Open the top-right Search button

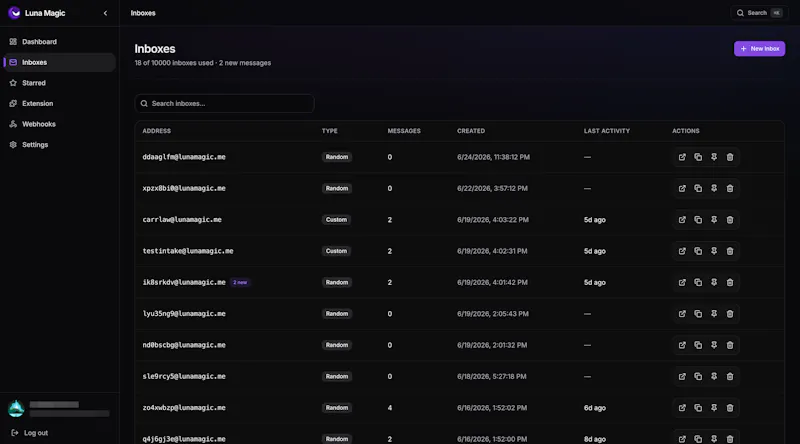pos(759,13)
